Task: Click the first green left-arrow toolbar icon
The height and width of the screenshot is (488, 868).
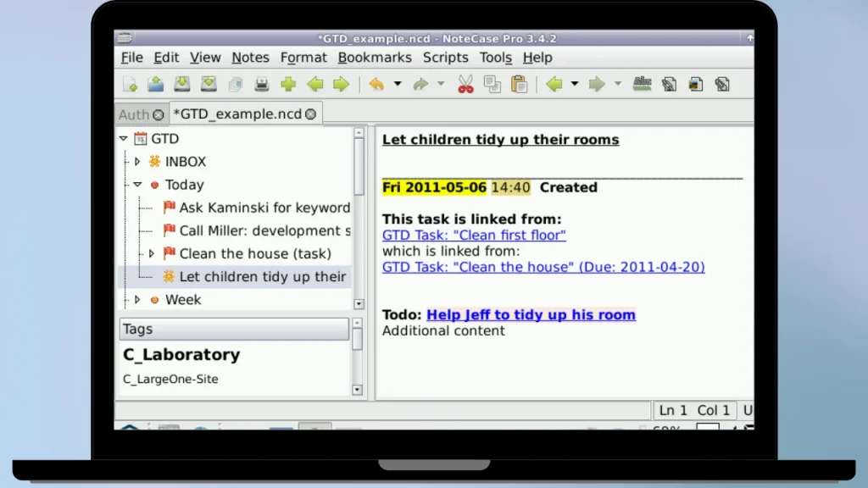Action: pos(315,84)
